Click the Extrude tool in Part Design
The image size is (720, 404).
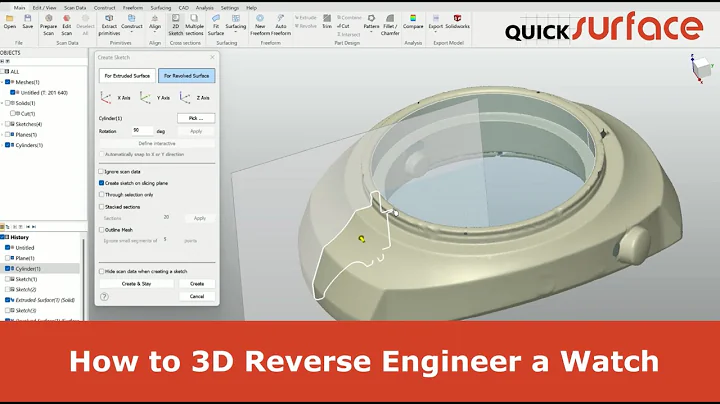point(306,17)
